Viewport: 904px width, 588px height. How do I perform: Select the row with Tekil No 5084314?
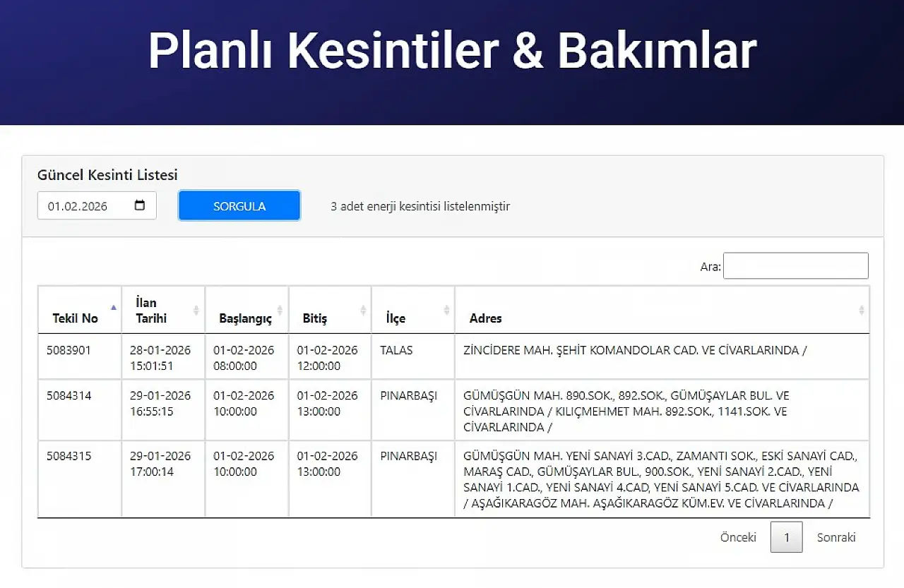(69, 395)
